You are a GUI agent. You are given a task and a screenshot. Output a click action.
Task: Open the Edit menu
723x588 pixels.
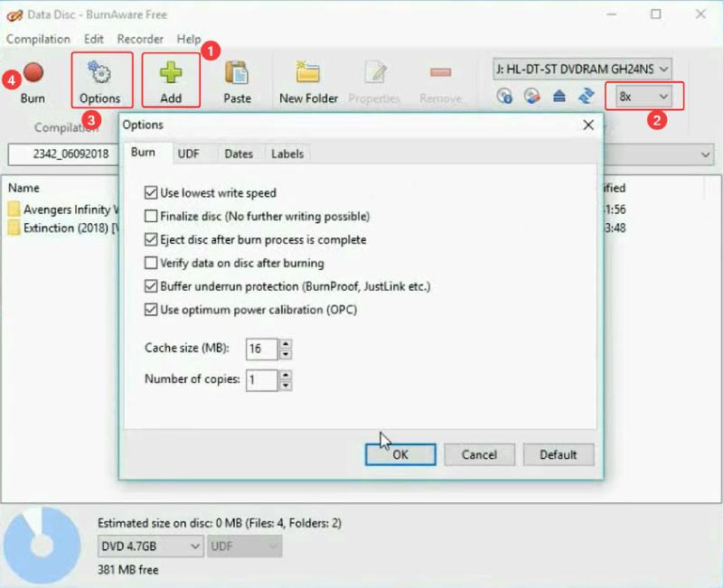tap(94, 39)
